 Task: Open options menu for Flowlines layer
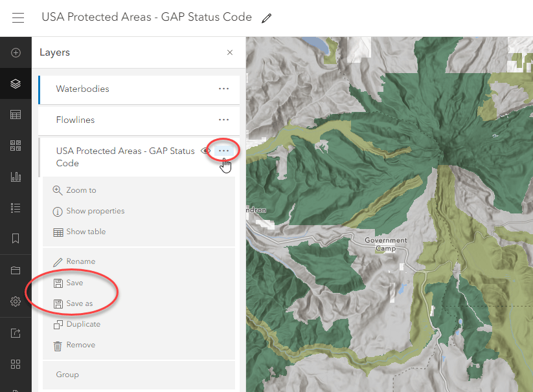coord(223,120)
